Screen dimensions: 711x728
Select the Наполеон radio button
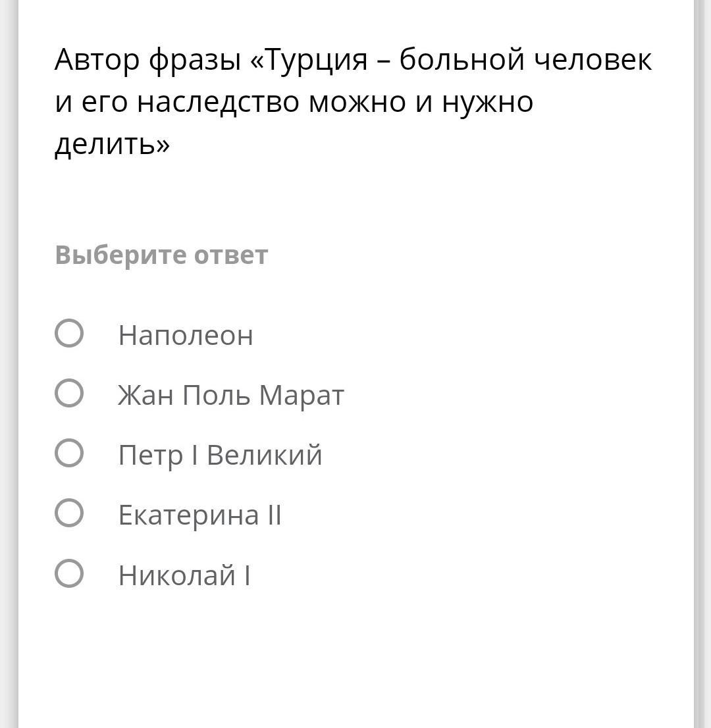[x=69, y=333]
